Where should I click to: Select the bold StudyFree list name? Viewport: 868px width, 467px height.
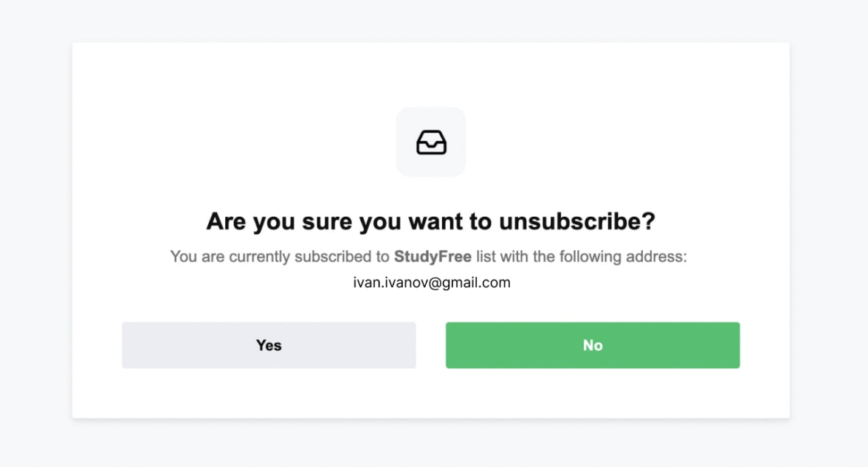pyautogui.click(x=433, y=257)
